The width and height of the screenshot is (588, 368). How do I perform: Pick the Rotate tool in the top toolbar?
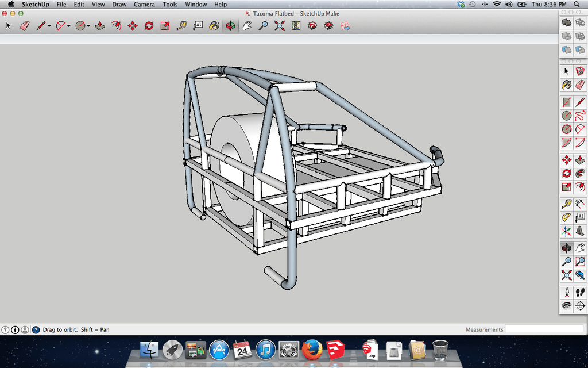[149, 26]
